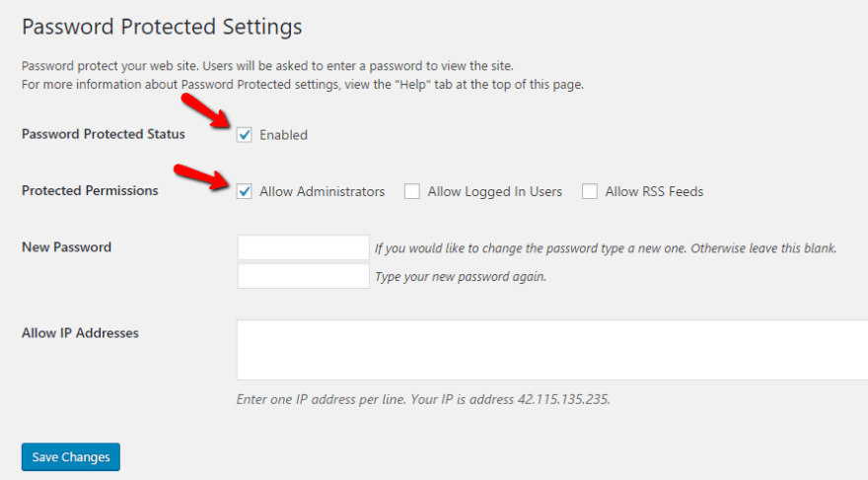This screenshot has width=868, height=480.
Task: Click inside the Allow IP Addresses textarea
Action: point(552,350)
